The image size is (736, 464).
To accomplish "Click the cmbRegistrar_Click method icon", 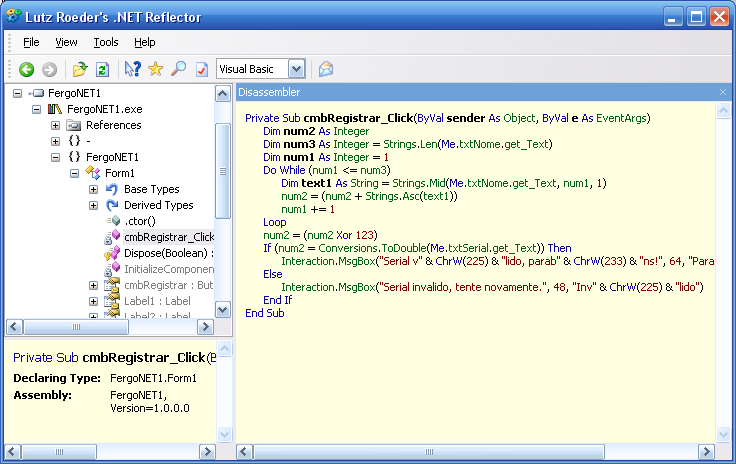I will tap(112, 237).
